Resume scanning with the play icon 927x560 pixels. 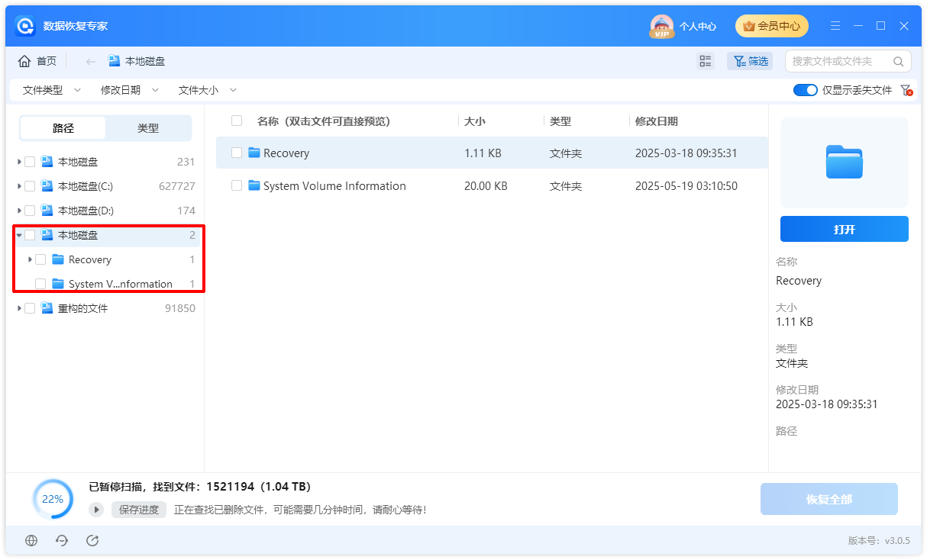click(x=96, y=510)
